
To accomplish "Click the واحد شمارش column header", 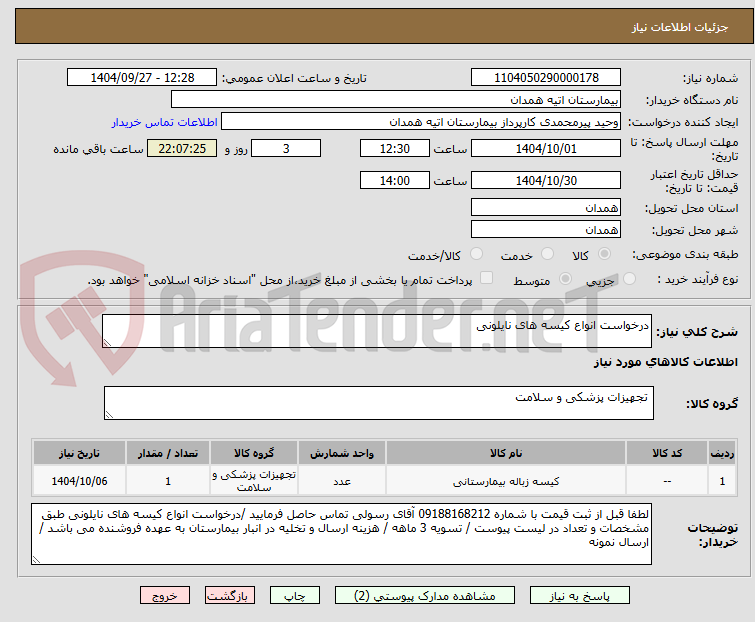I will (x=342, y=453).
